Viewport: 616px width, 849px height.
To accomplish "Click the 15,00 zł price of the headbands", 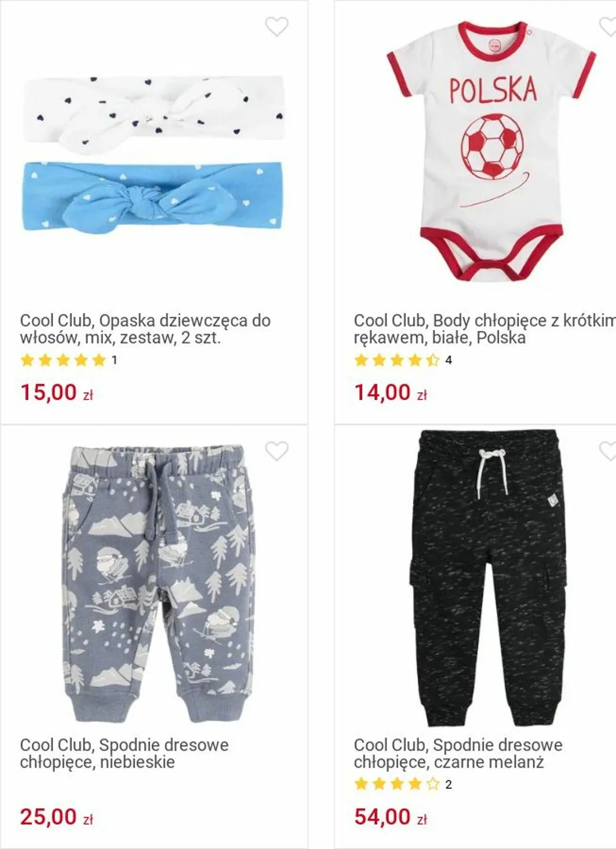I will point(57,393).
